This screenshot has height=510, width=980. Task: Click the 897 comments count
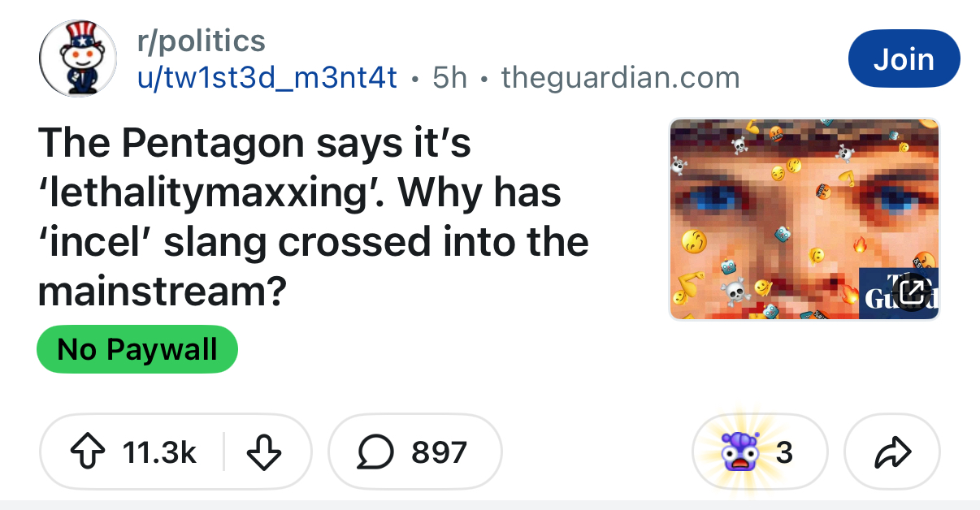point(439,452)
